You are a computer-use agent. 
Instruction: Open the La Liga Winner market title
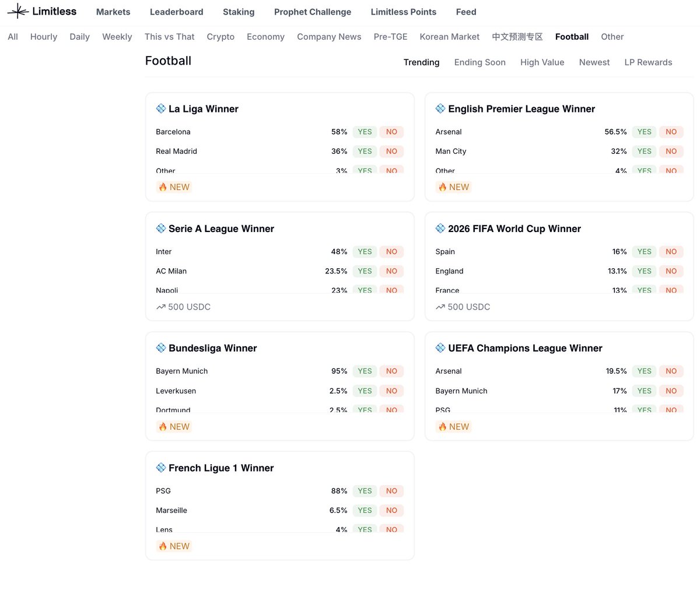(204, 108)
